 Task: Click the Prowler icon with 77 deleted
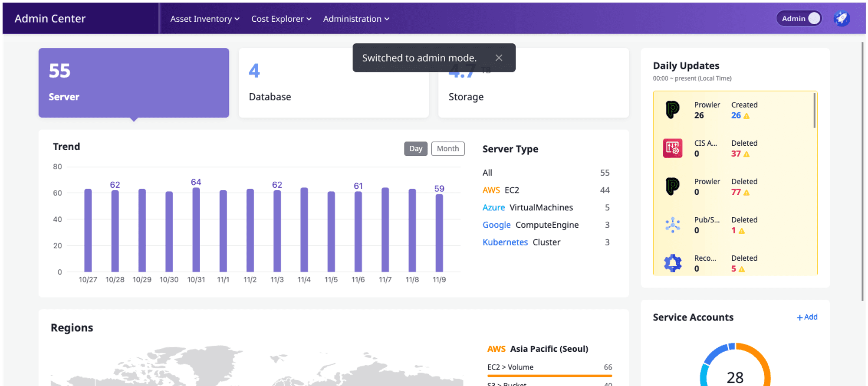[x=672, y=186]
